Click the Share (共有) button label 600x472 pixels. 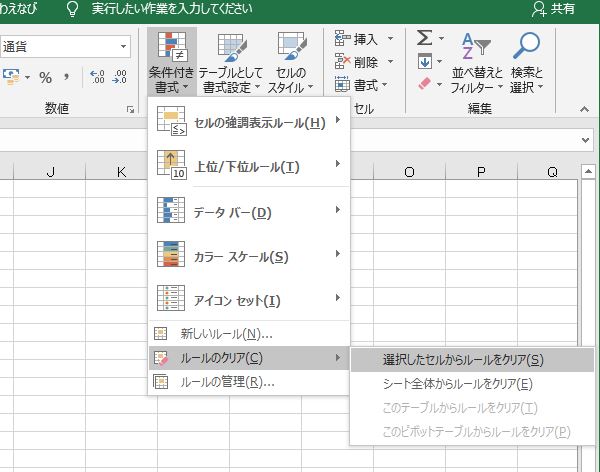coord(562,9)
